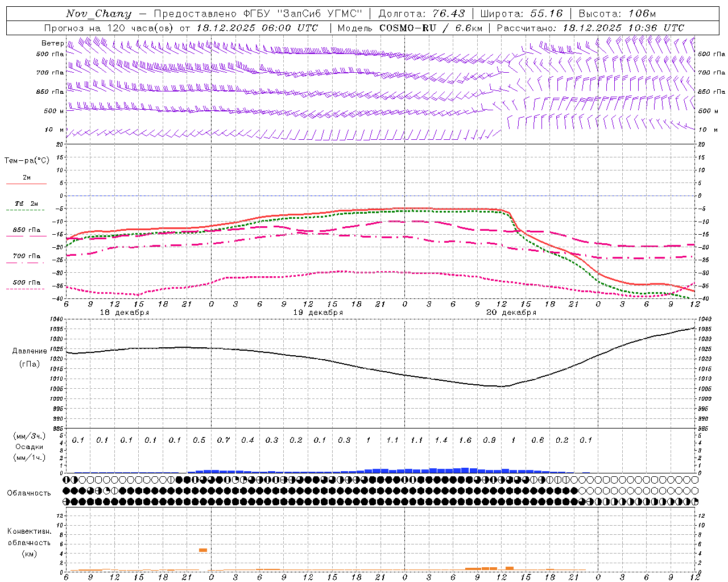The width and height of the screenshot is (728, 582).
Task: Click the forecast start time 18.12.2025 06:00 UTC
Action: tap(257, 28)
